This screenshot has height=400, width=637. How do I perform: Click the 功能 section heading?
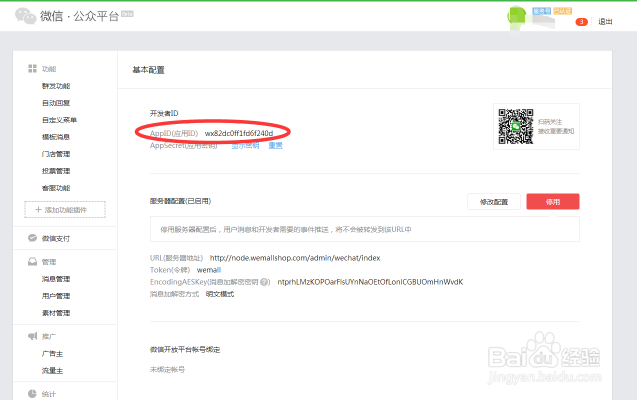click(49, 69)
